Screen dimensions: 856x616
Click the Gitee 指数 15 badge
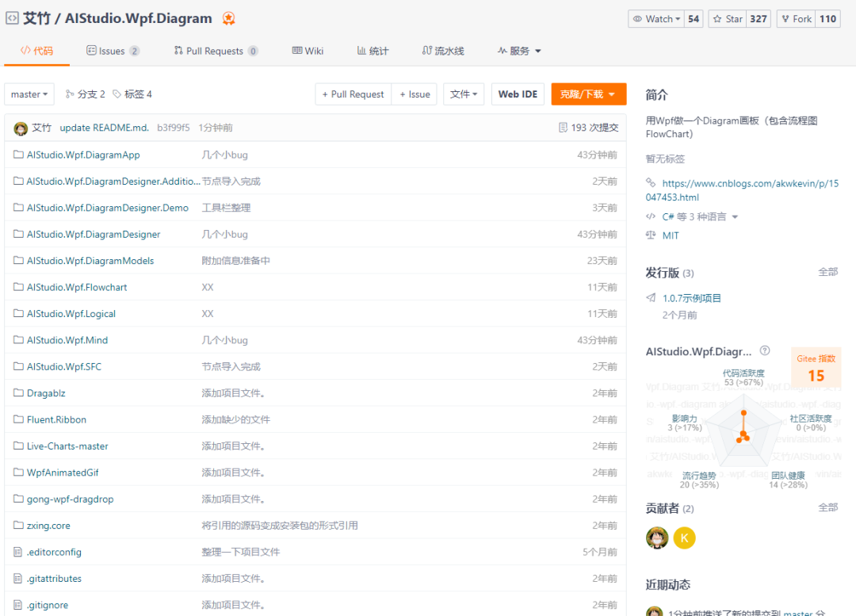tap(816, 368)
